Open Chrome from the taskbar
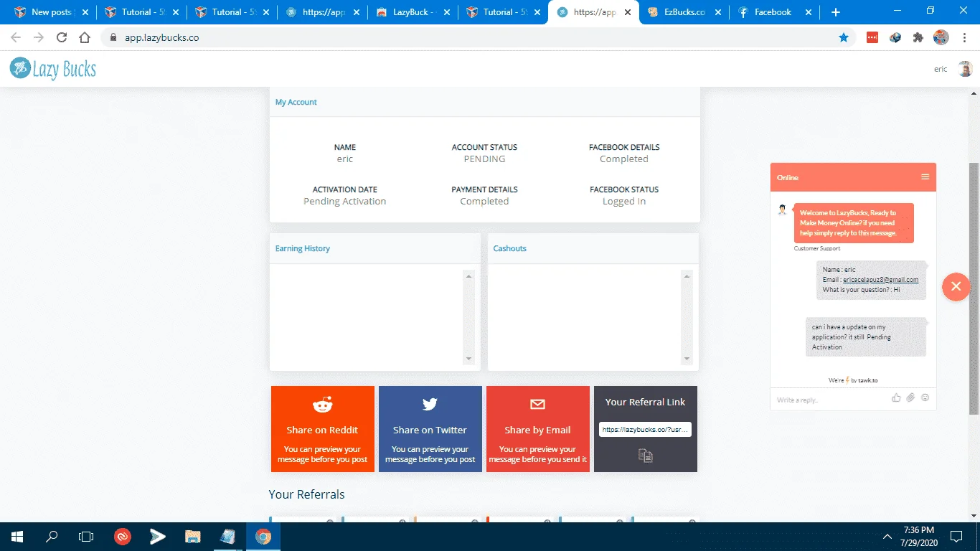Viewport: 980px width, 551px height. click(x=263, y=536)
